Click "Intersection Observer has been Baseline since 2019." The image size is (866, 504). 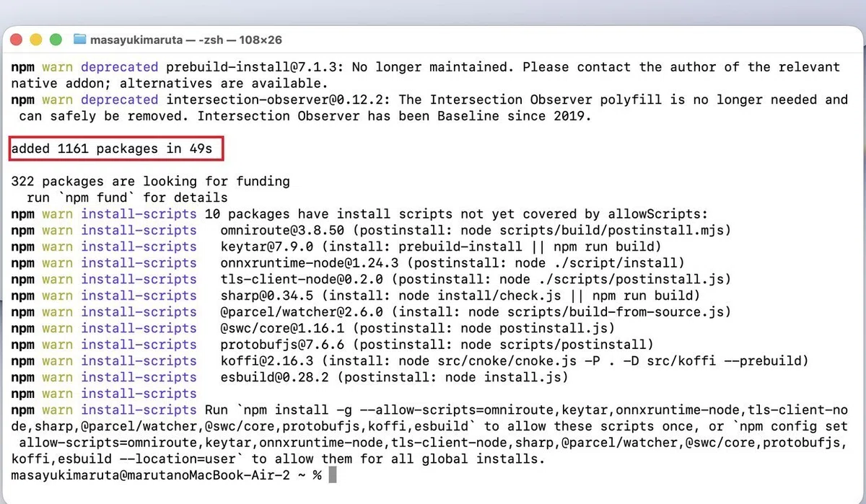(x=395, y=116)
